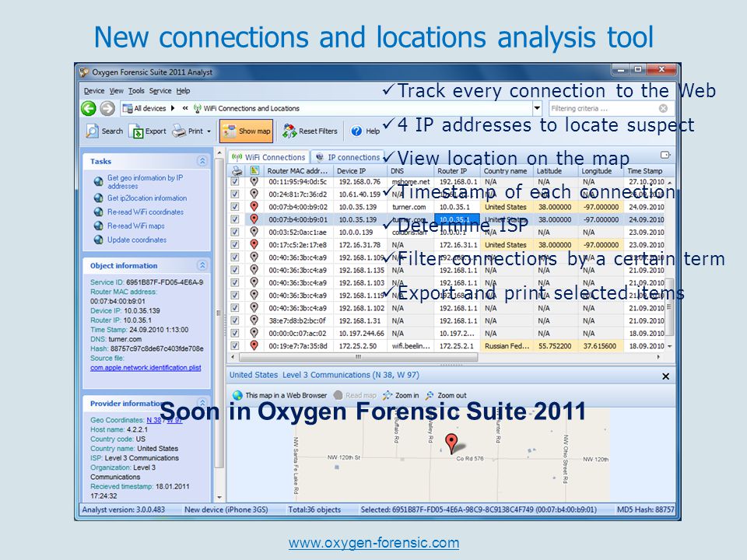This screenshot has width=747, height=560.
Task: Sort by the Time Stamp column header
Action: [644, 171]
